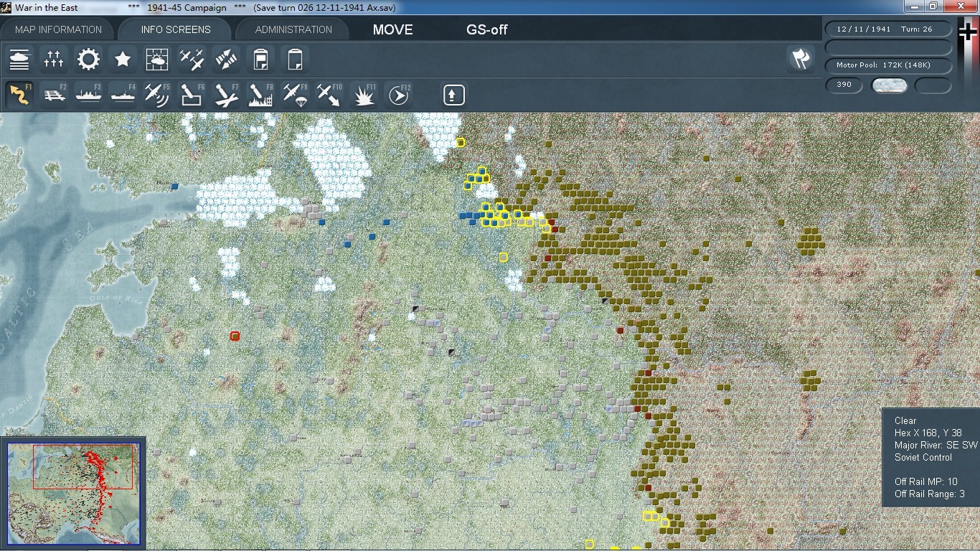
Task: Open the production gear icon
Action: coord(88,60)
